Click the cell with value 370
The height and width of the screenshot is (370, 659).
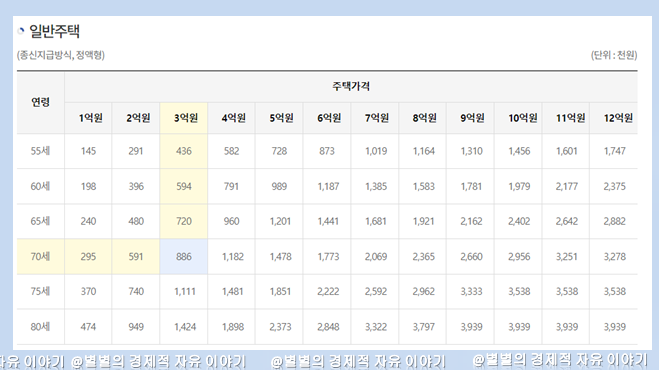(88, 291)
